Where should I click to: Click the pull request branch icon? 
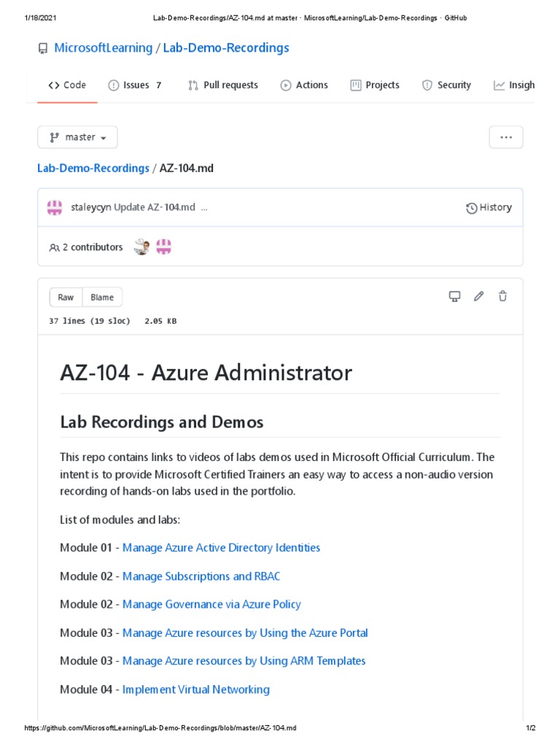(192, 85)
